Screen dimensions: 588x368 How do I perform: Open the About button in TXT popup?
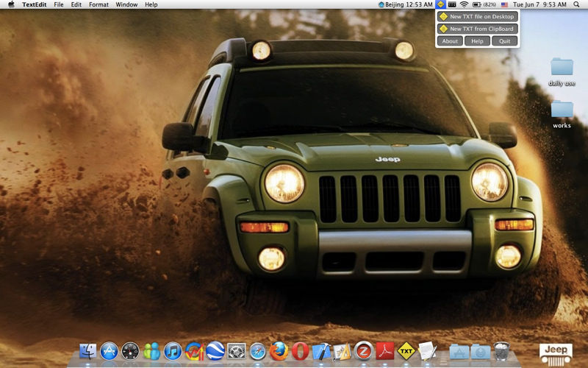[450, 41]
